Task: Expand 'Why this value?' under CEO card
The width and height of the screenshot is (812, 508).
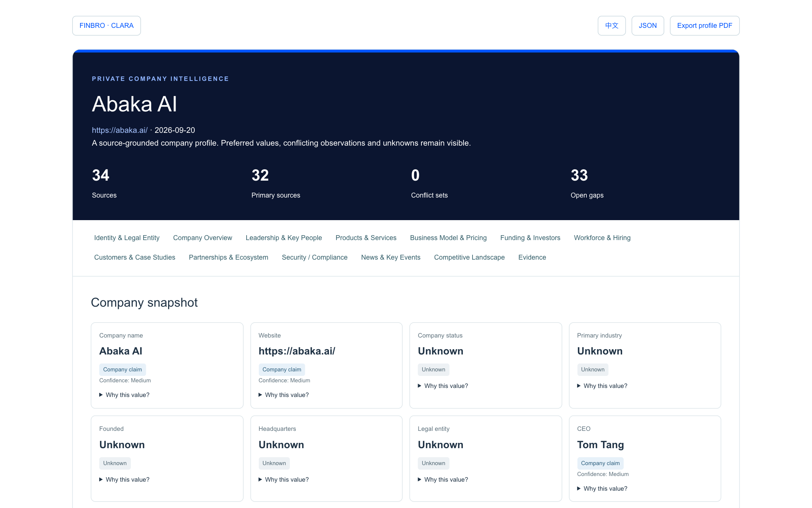Action: click(603, 488)
